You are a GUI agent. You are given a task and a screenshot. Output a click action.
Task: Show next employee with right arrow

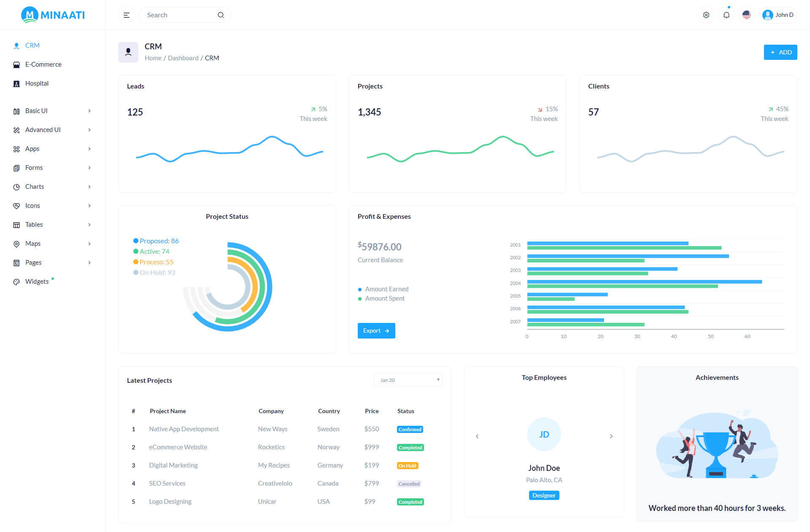pyautogui.click(x=611, y=436)
